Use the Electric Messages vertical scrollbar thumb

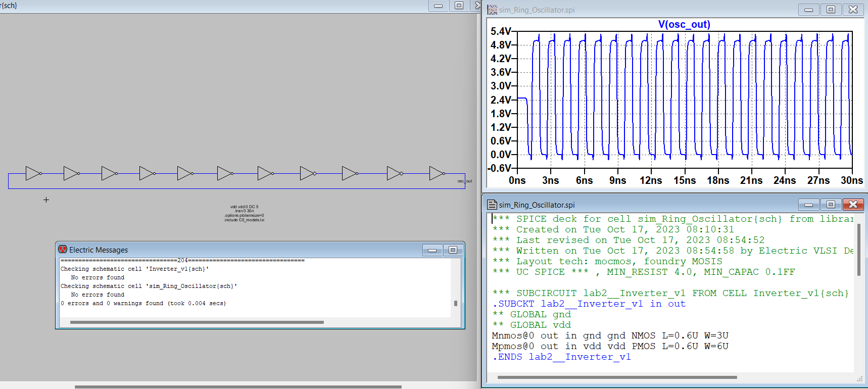point(456,303)
